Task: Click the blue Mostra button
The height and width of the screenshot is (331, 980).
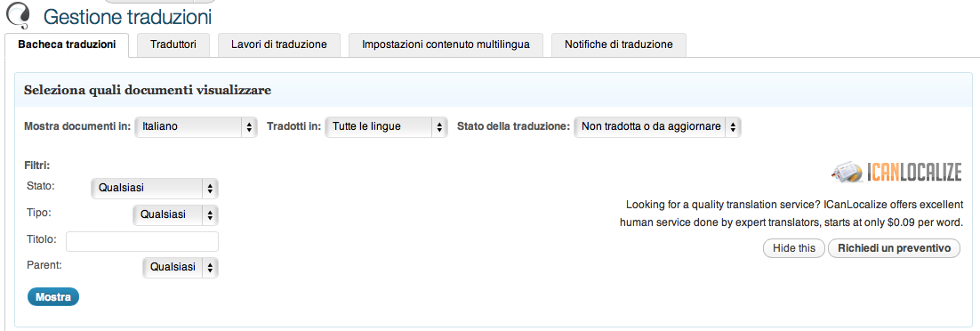Action: click(x=53, y=296)
